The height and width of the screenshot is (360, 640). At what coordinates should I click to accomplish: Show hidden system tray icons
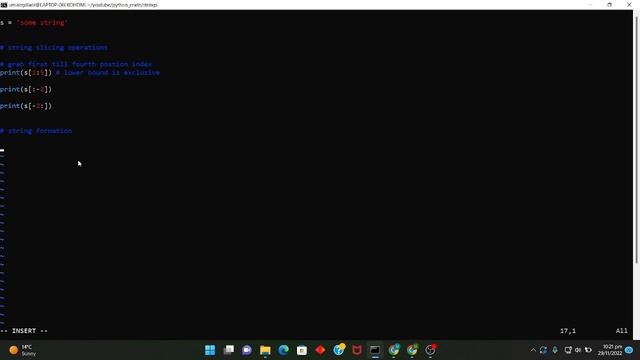pos(533,350)
